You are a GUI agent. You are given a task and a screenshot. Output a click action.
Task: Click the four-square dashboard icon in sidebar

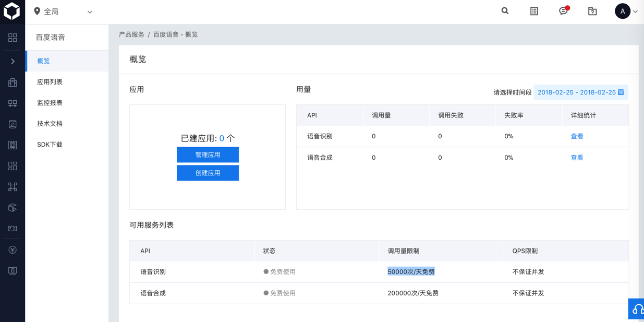13,38
